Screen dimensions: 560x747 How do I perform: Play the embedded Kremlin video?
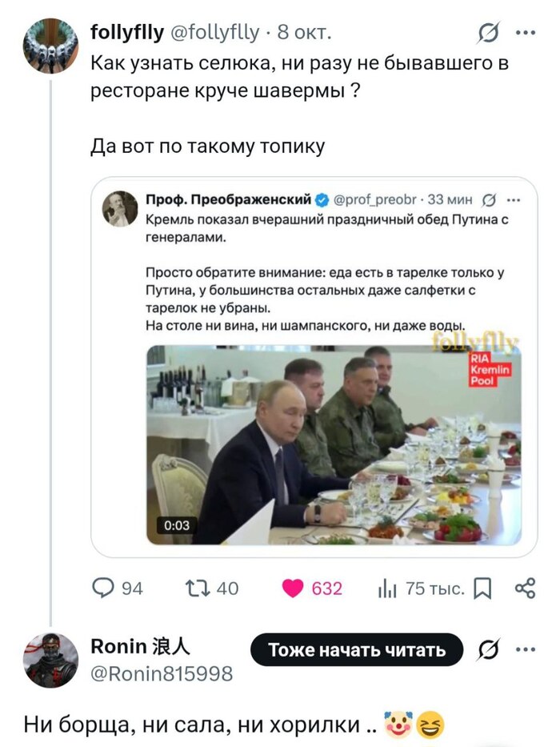tap(334, 444)
